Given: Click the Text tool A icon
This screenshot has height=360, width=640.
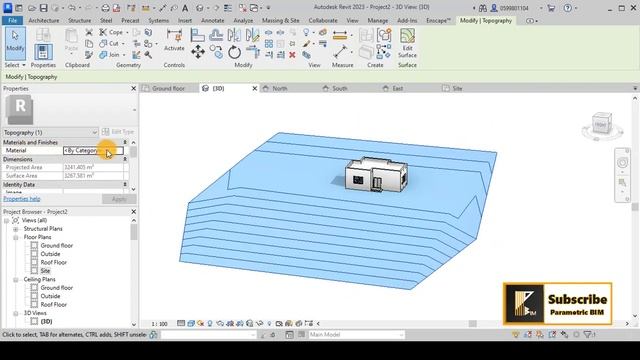Looking at the screenshot, I should pyautogui.click(x=185, y=8).
